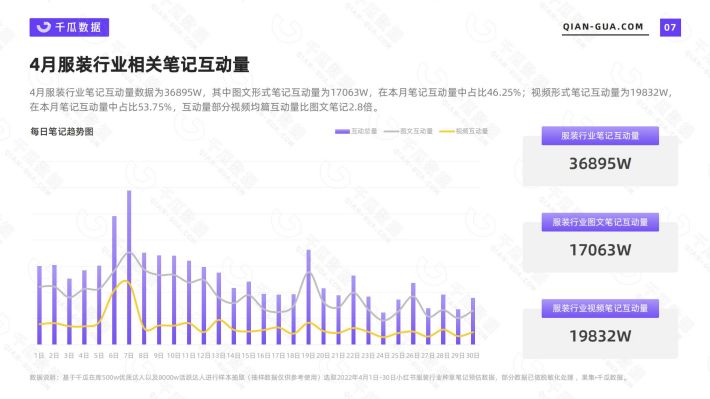Click the 1日 axis label
The height and width of the screenshot is (399, 710).
[39, 356]
